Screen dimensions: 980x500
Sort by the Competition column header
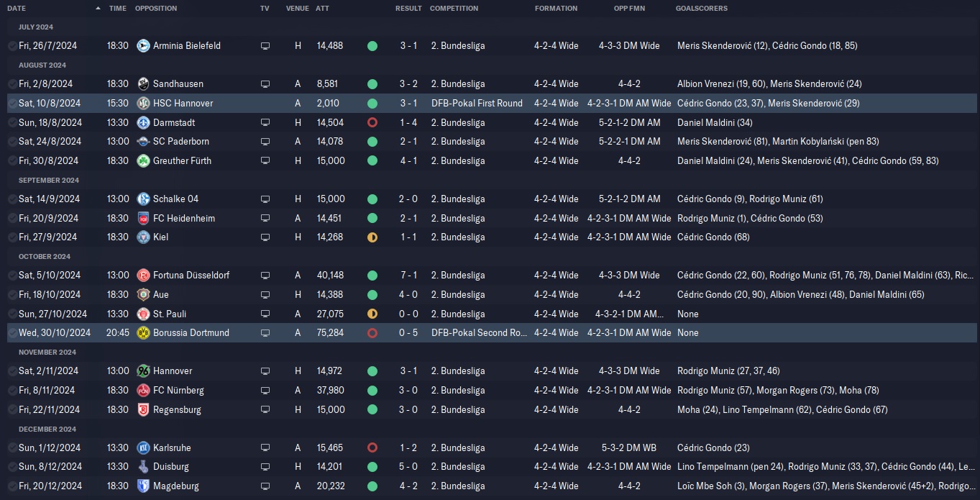point(454,9)
